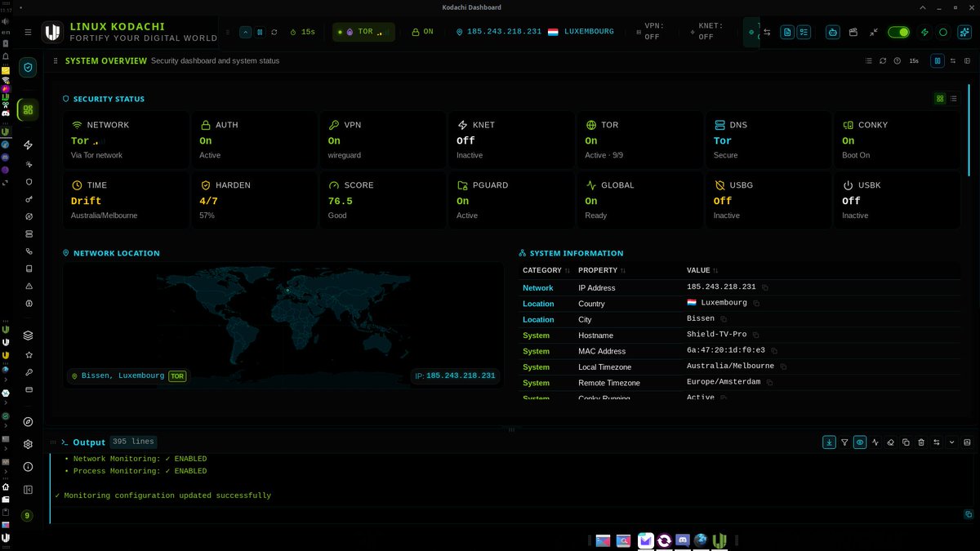980x551 pixels.
Task: Click the VPN: OFF indicator
Action: coord(649,32)
